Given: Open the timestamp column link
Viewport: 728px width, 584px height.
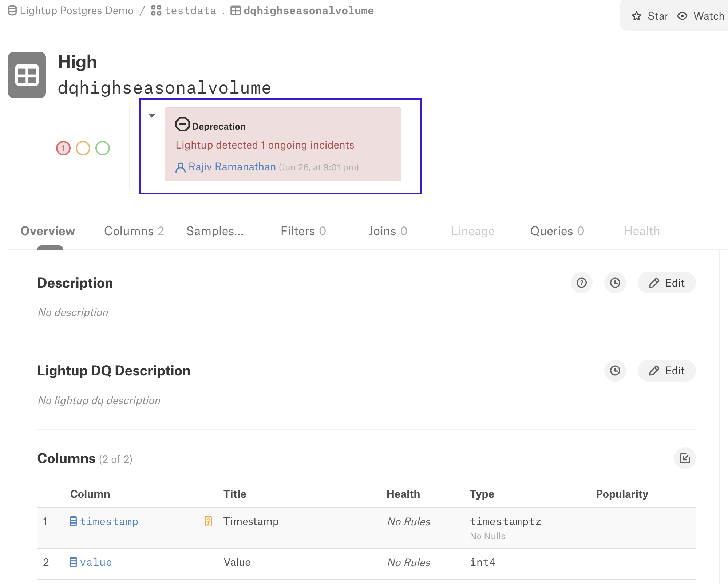Looking at the screenshot, I should click(109, 521).
